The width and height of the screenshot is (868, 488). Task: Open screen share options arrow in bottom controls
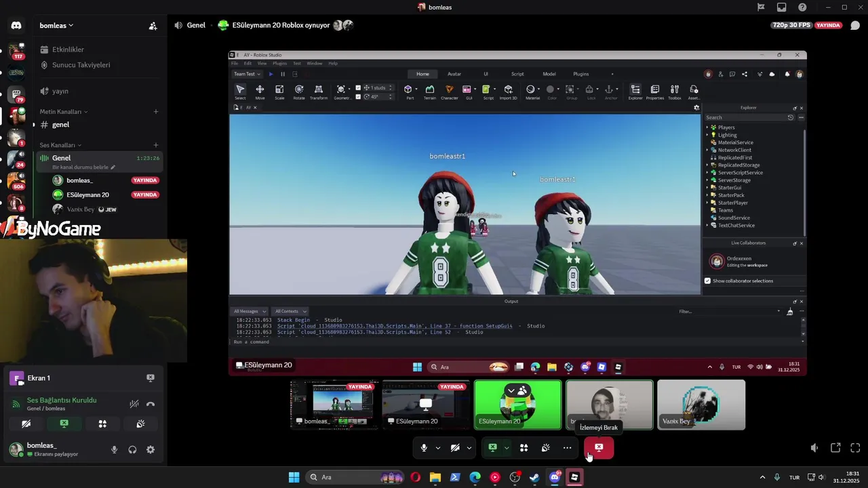click(x=506, y=448)
